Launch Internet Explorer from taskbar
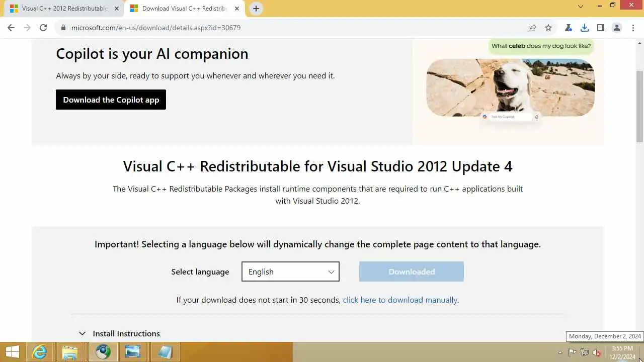644x362 pixels. [40, 352]
